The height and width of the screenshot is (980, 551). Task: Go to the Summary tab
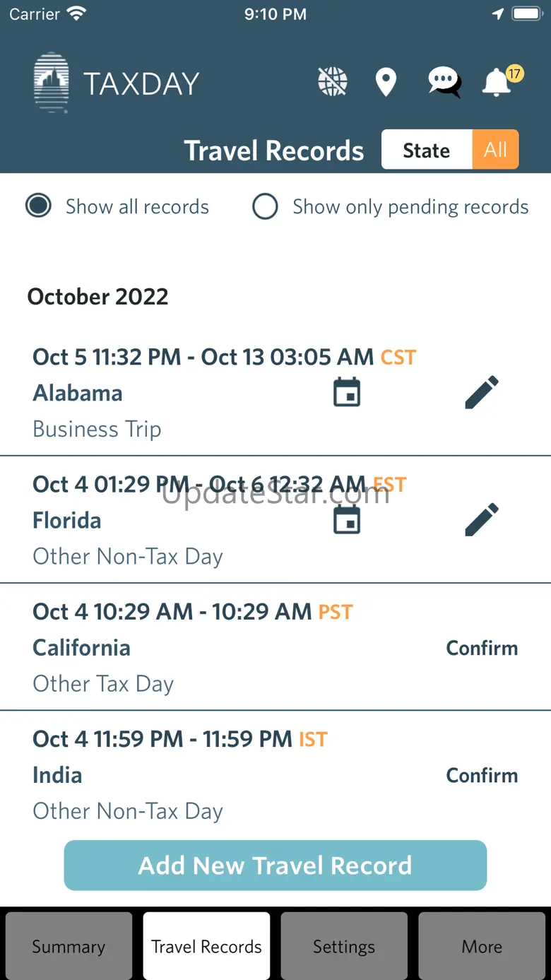click(69, 946)
